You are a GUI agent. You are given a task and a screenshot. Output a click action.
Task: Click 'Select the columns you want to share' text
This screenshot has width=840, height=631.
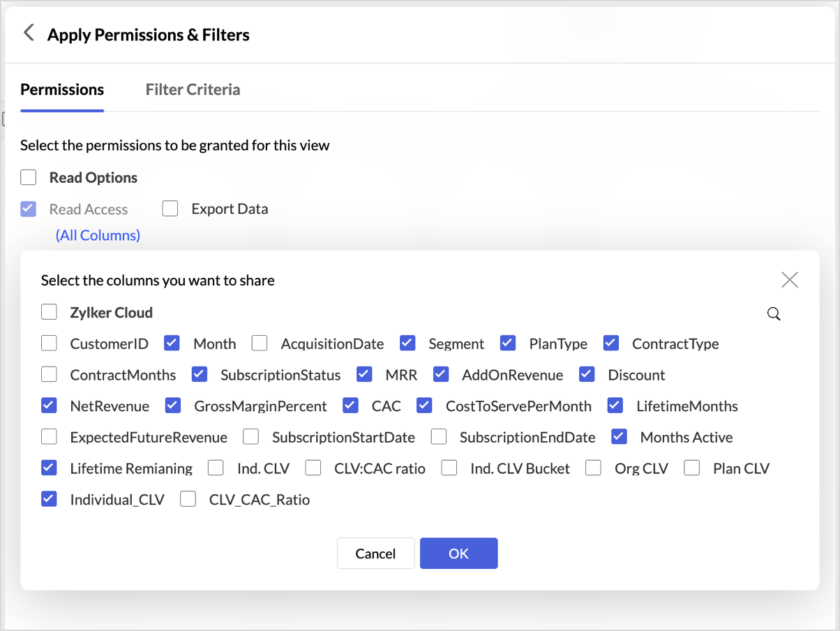pos(158,281)
